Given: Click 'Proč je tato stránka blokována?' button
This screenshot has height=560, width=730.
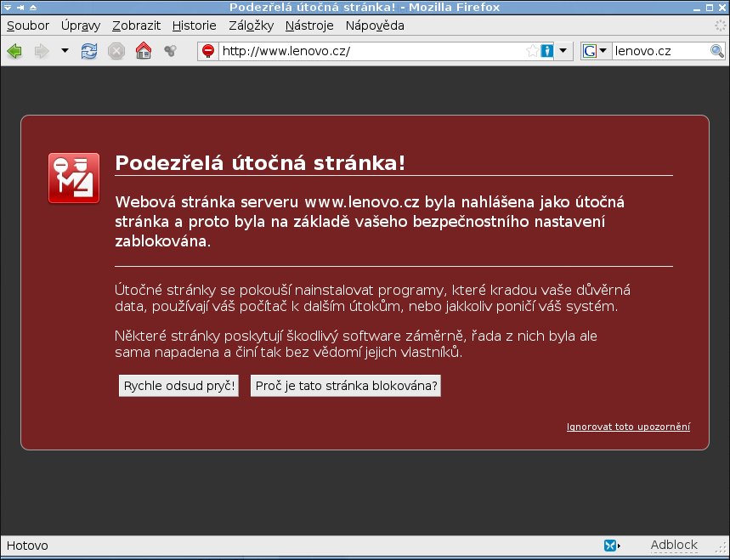Looking at the screenshot, I should [345, 386].
